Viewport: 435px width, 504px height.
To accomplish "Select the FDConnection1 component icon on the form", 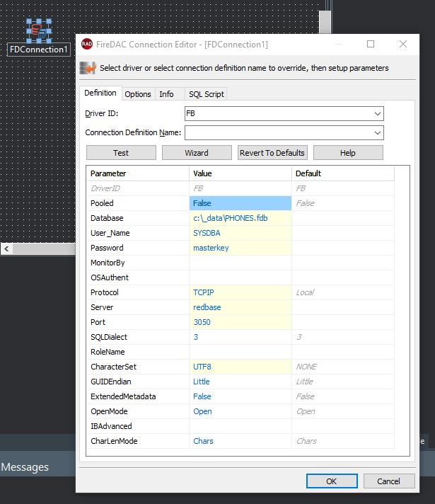I will (x=39, y=31).
